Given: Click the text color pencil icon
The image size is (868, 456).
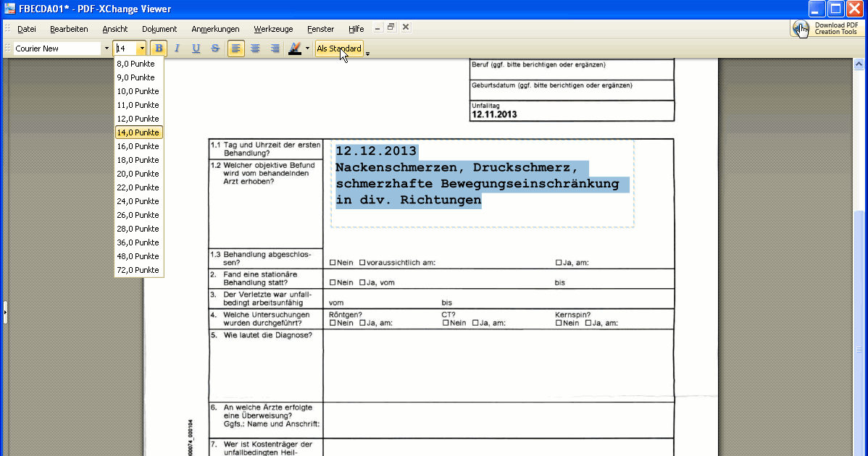Looking at the screenshot, I should pos(295,48).
